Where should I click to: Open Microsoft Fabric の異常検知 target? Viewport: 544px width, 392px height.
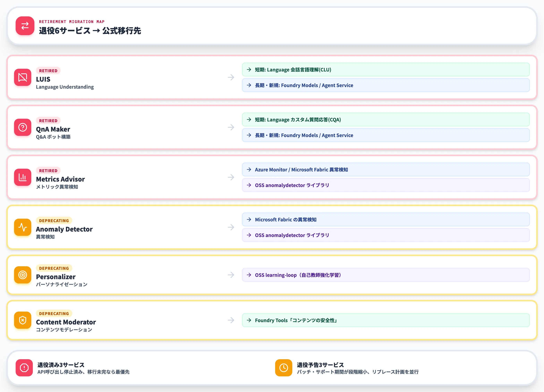click(x=386, y=219)
